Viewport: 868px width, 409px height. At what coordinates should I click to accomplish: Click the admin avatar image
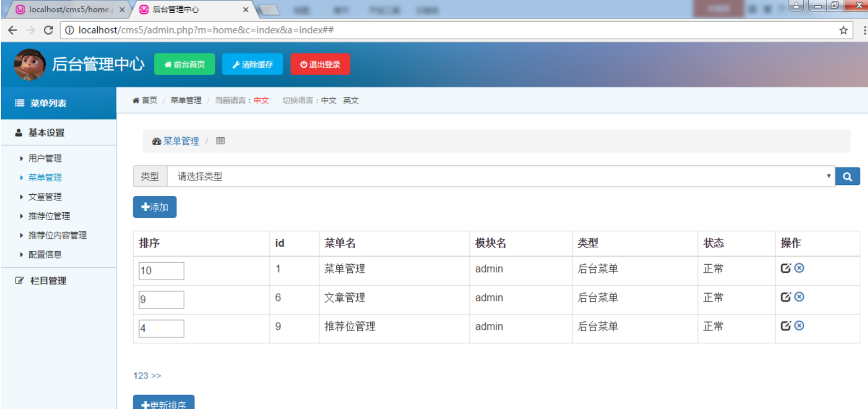click(x=30, y=64)
